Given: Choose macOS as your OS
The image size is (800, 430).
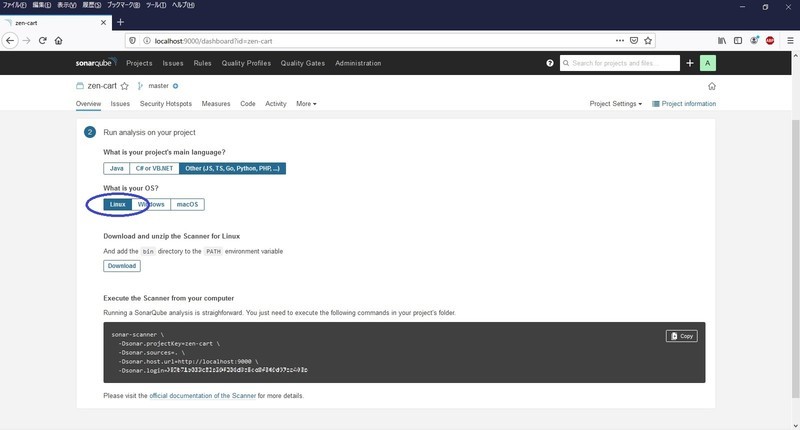Looking at the screenshot, I should click(x=187, y=205).
